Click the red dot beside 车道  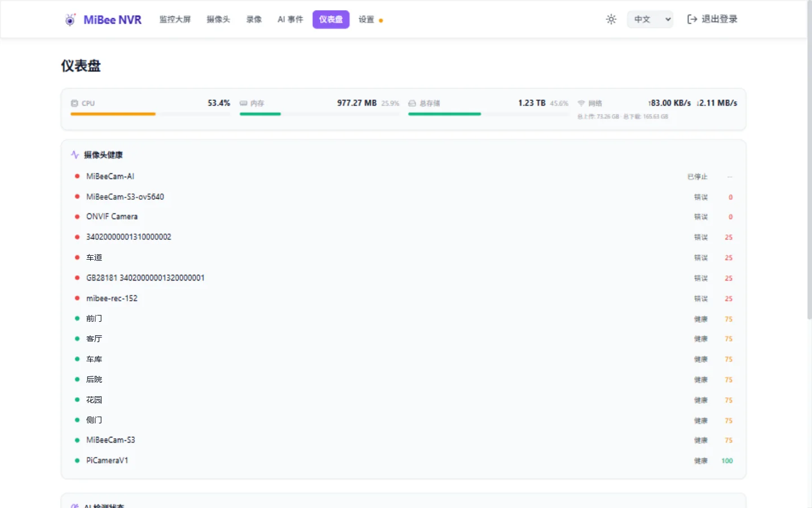[77, 257]
